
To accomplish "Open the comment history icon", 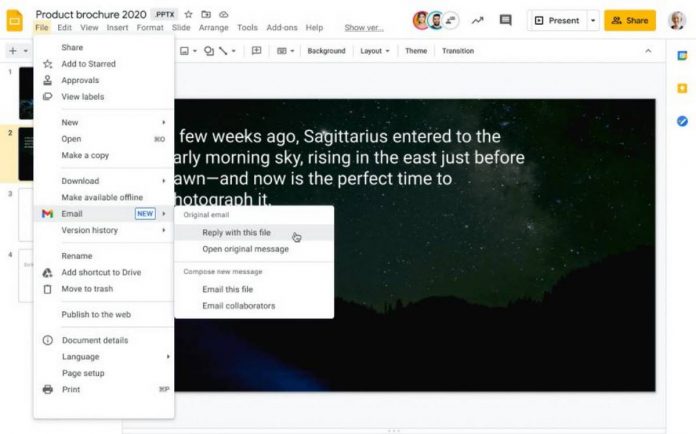I will (x=505, y=20).
